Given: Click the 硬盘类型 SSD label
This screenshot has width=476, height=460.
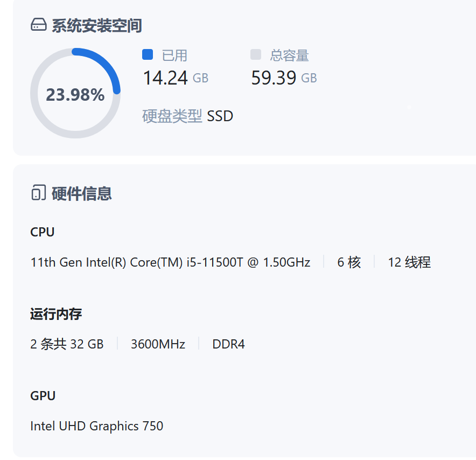Looking at the screenshot, I should coord(187,116).
